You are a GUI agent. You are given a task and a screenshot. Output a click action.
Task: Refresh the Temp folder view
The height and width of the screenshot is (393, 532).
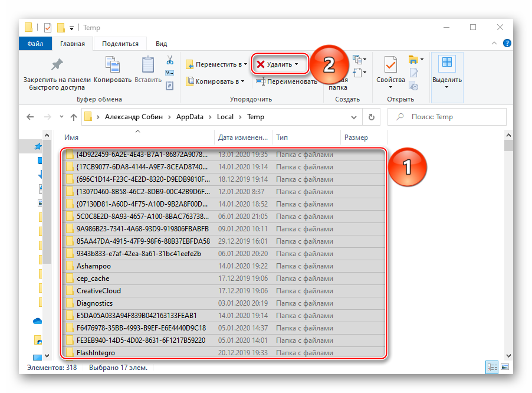(x=371, y=117)
